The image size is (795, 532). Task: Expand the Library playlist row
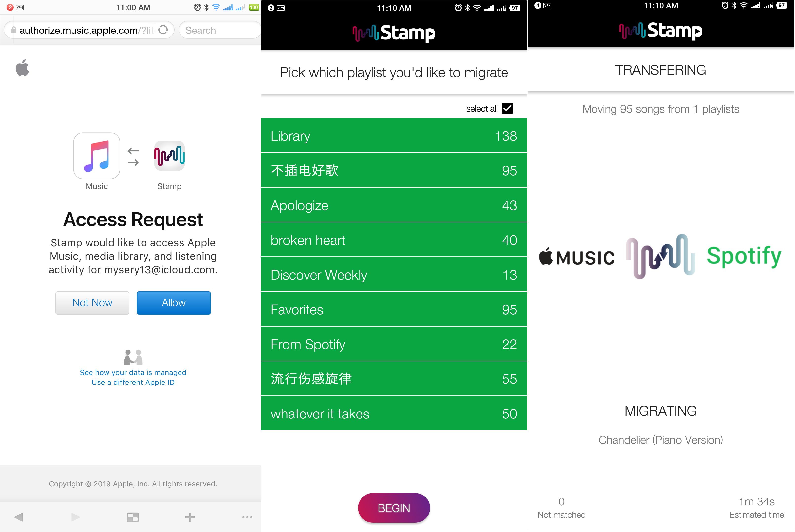coord(395,135)
